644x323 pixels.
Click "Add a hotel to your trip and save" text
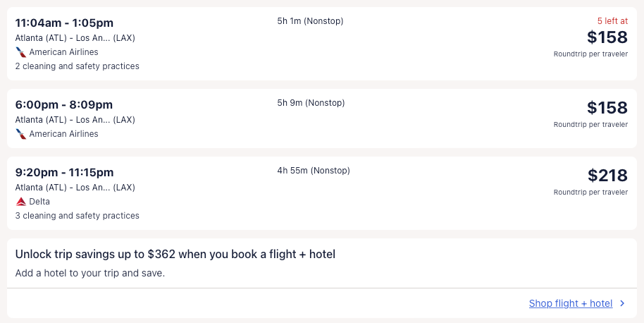coord(90,273)
